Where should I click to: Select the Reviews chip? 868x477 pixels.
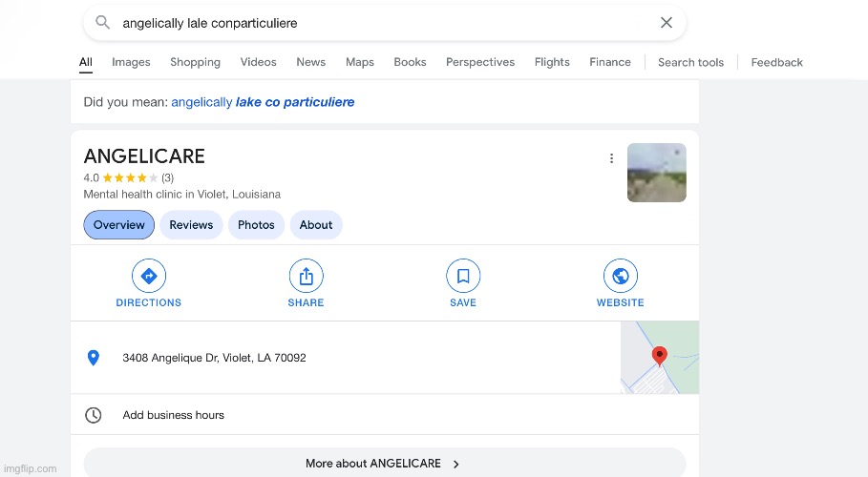click(x=191, y=225)
